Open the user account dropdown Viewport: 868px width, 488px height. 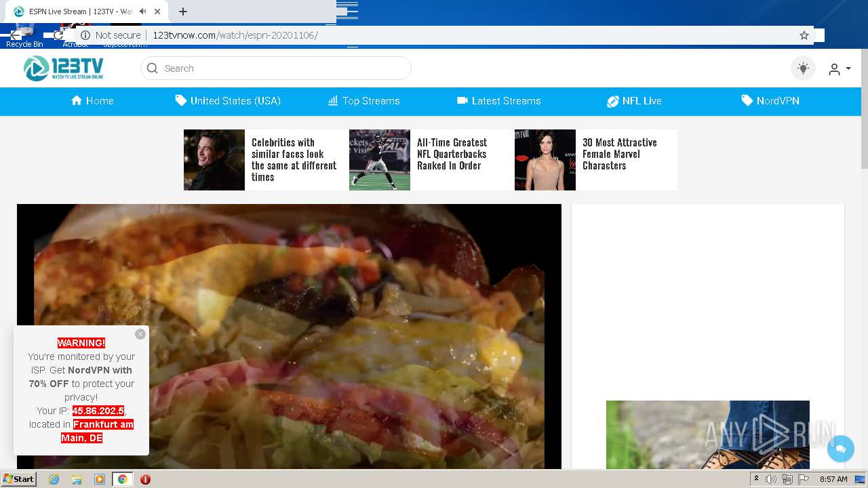[840, 69]
